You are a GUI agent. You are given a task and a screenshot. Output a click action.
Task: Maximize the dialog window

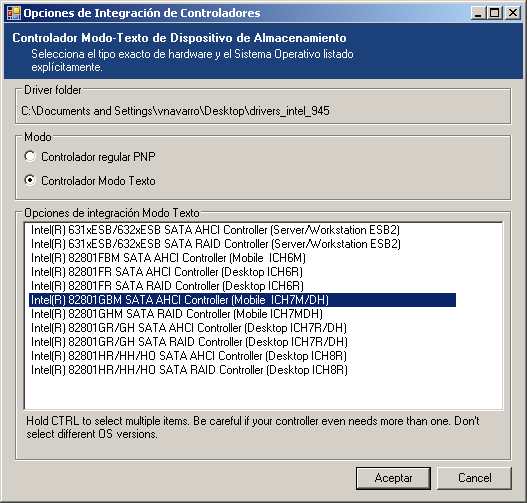pos(495,13)
